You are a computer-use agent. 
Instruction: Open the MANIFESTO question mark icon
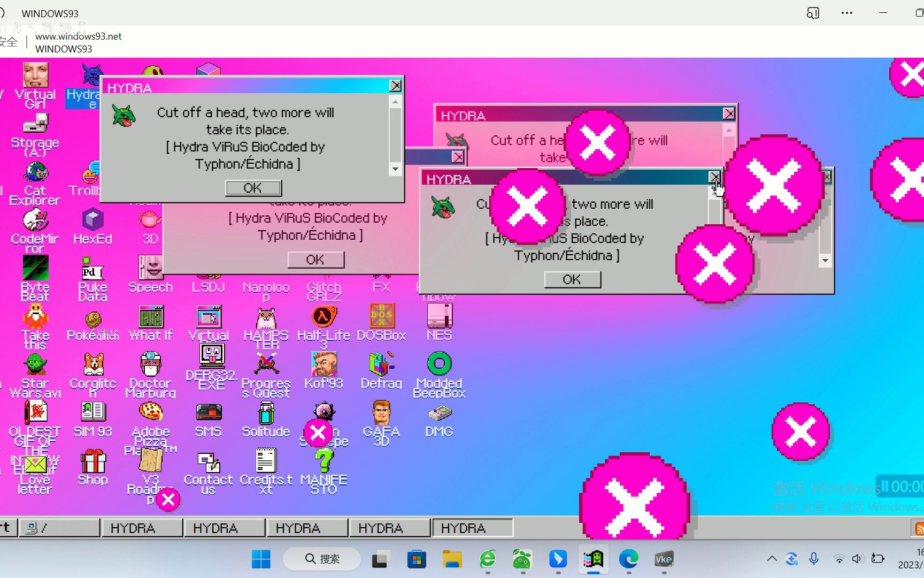coord(324,472)
